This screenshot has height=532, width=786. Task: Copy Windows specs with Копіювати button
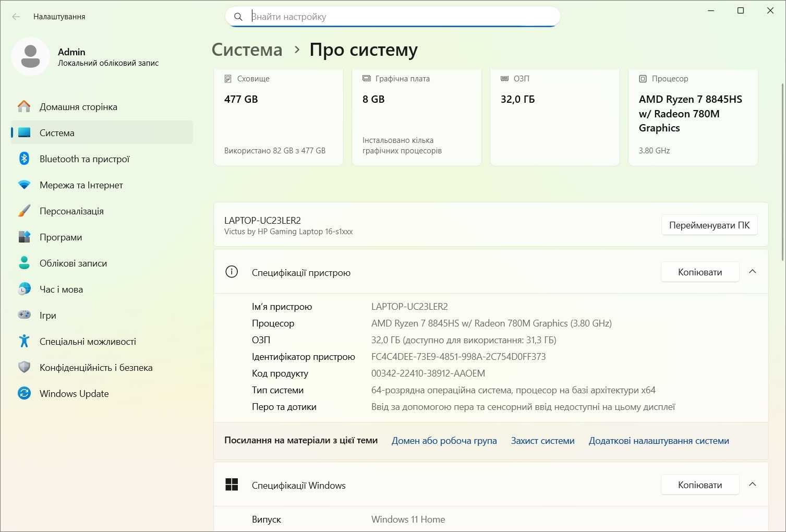pos(700,485)
